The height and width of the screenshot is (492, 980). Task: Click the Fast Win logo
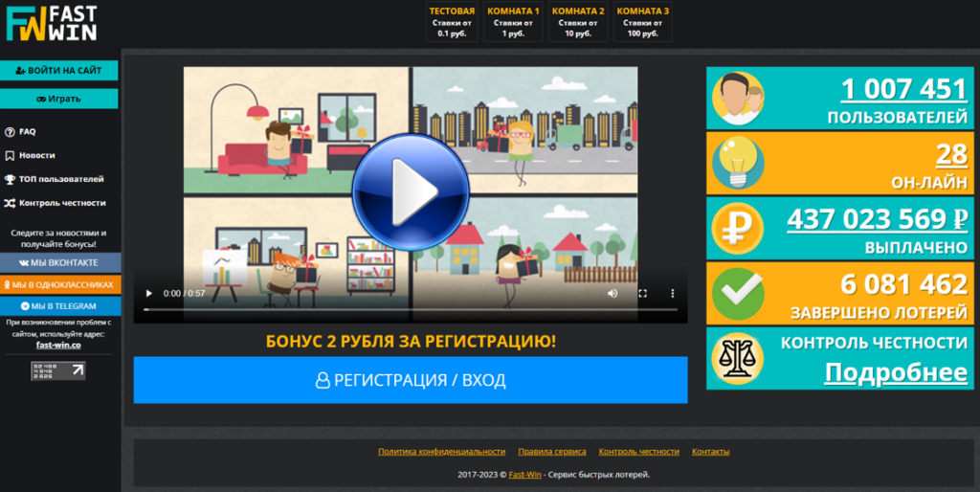[x=52, y=24]
